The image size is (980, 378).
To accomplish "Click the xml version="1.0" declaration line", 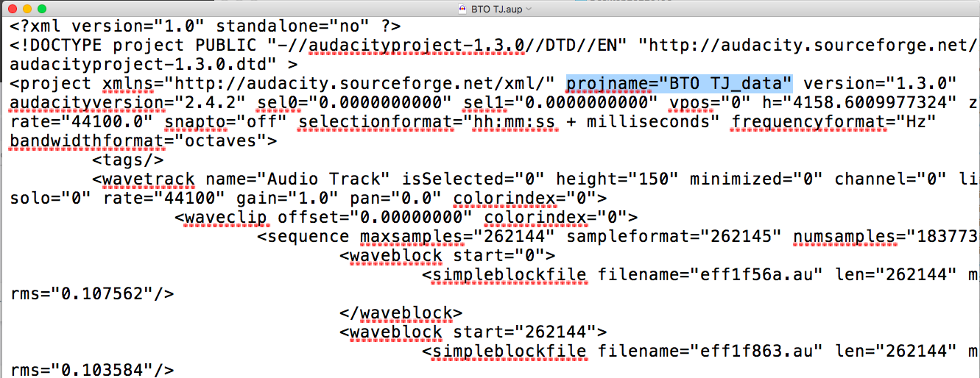I will point(205,26).
